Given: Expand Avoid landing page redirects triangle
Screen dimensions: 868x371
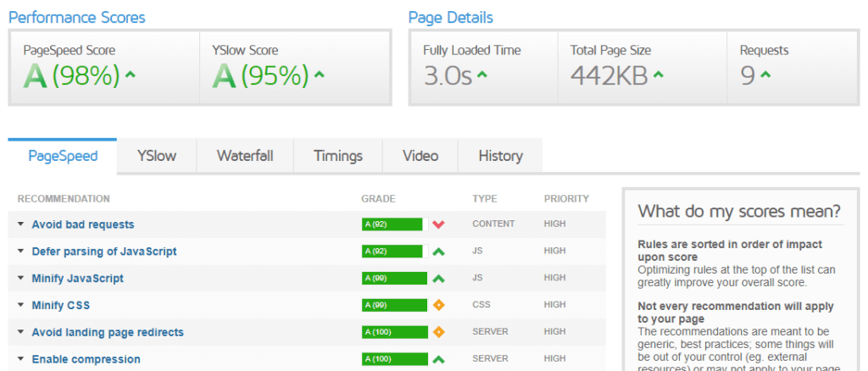Looking at the screenshot, I should click(20, 332).
